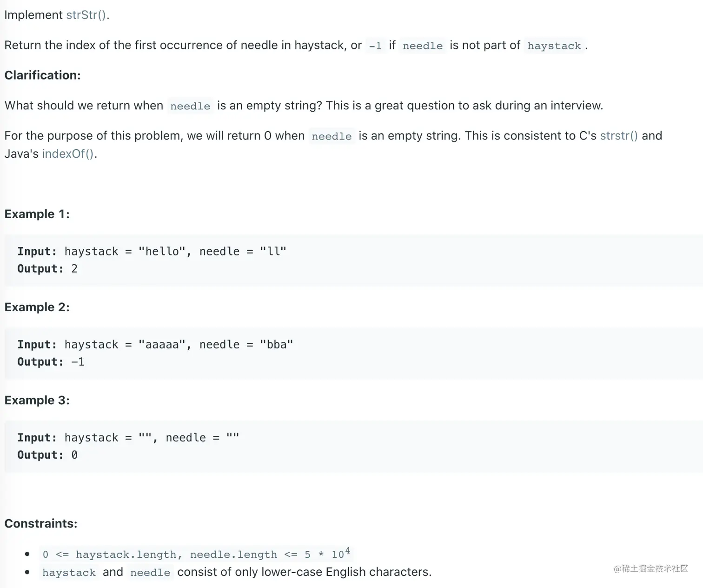Click the Clarification heading

pyautogui.click(x=42, y=75)
